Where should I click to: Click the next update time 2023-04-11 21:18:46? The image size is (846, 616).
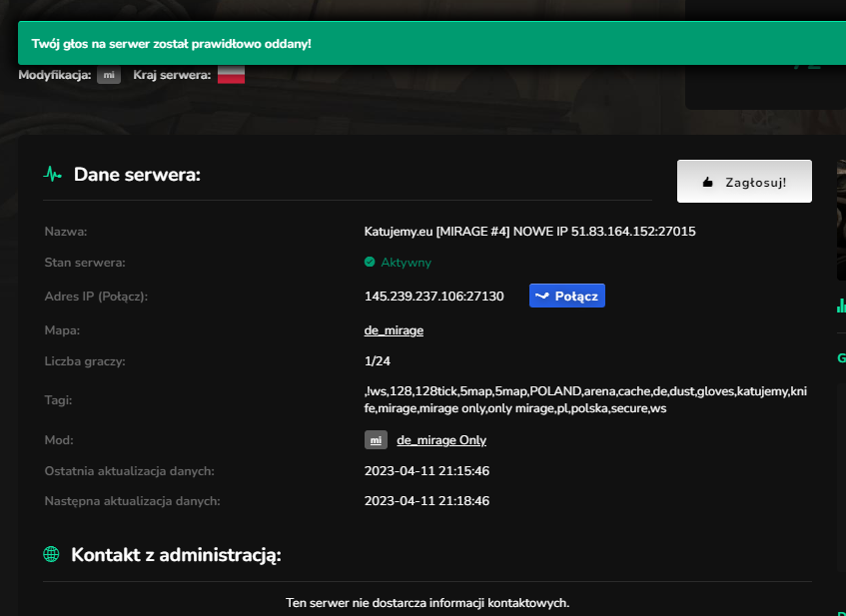(426, 501)
